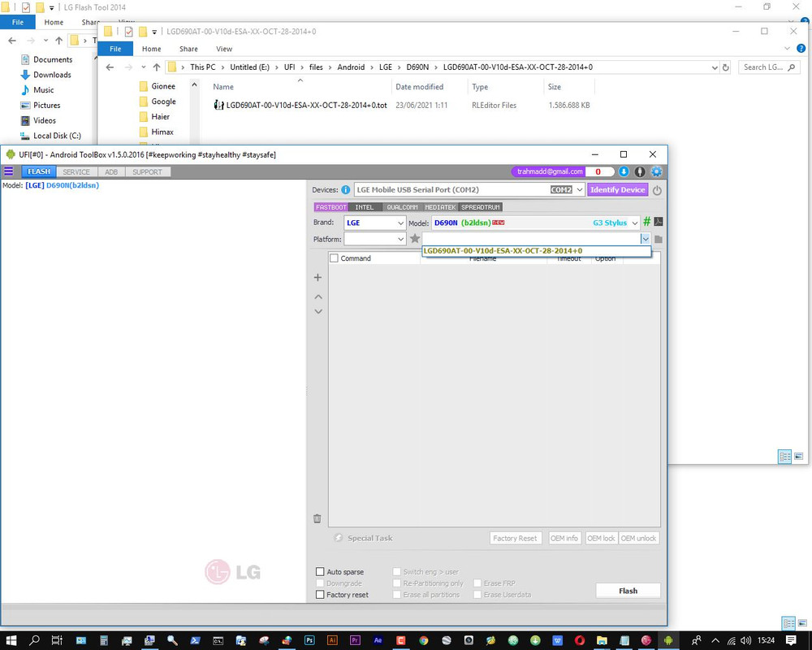Enable the Factory reset checkbox

coord(320,595)
